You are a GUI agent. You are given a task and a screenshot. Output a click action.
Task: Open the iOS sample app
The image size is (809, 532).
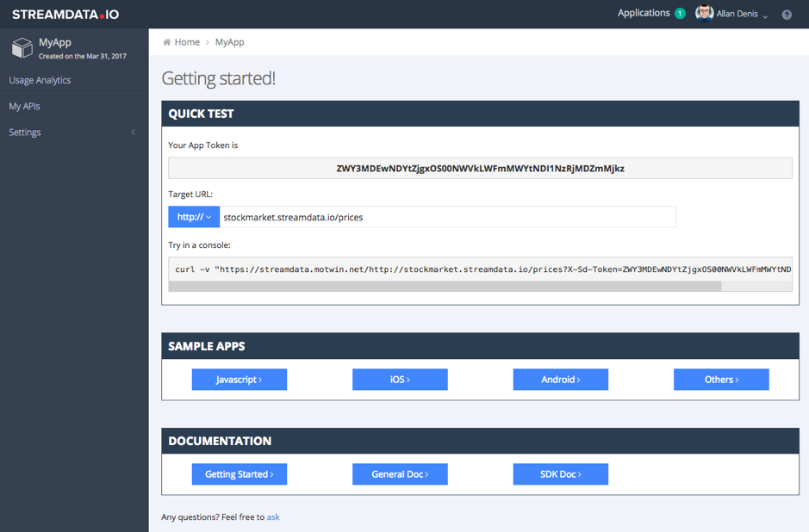pos(400,380)
